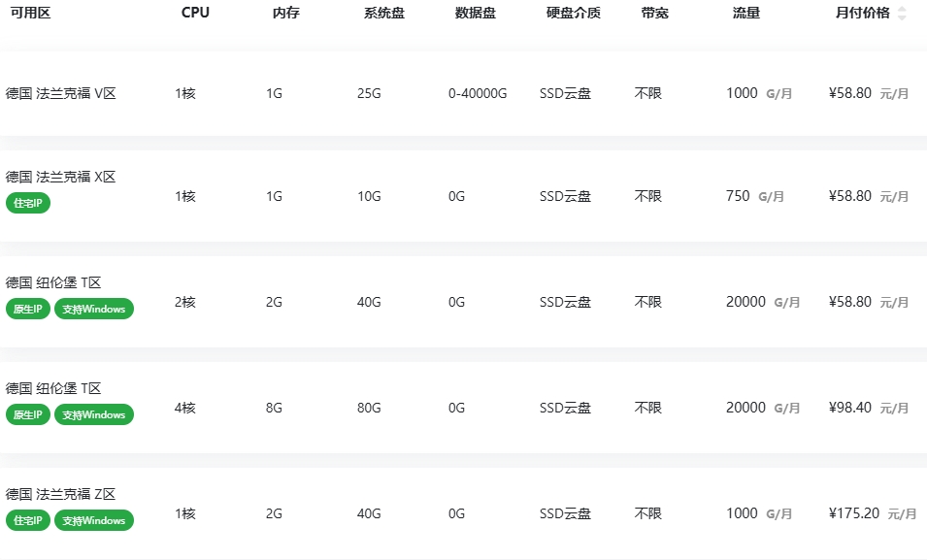Open the 德国 法兰克福 X区 plan
This screenshot has height=560, width=927.
[x=60, y=177]
